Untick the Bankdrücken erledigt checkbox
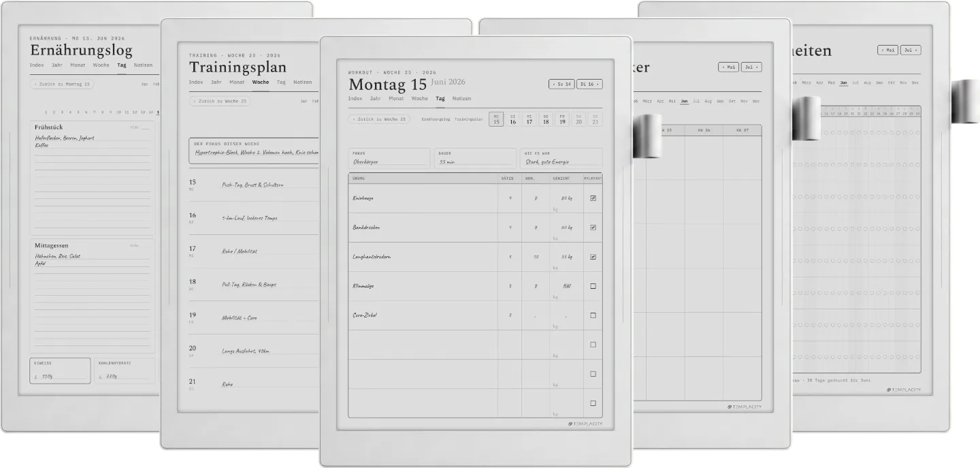This screenshot has height=468, width=980. pyautogui.click(x=593, y=228)
